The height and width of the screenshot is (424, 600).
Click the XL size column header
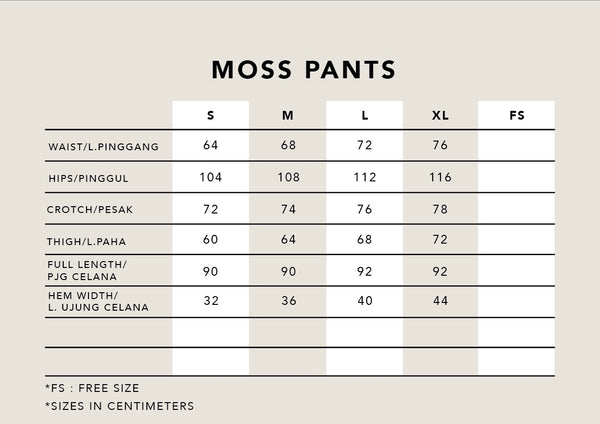click(x=440, y=116)
